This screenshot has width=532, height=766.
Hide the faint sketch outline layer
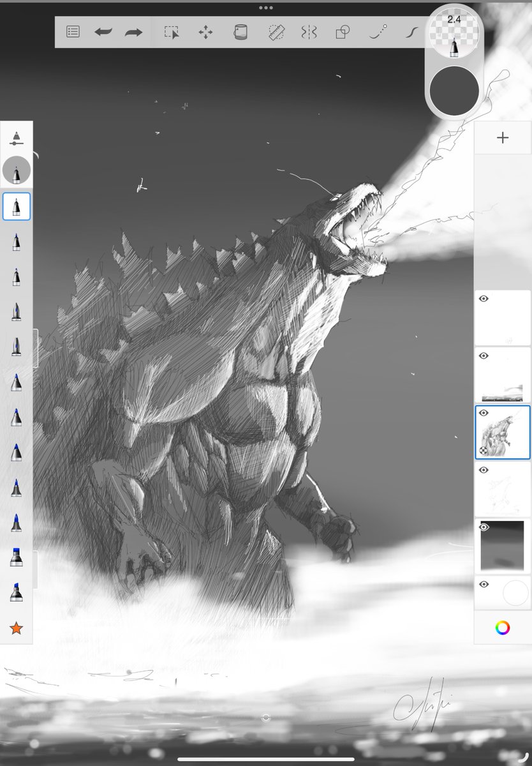pyautogui.click(x=484, y=470)
